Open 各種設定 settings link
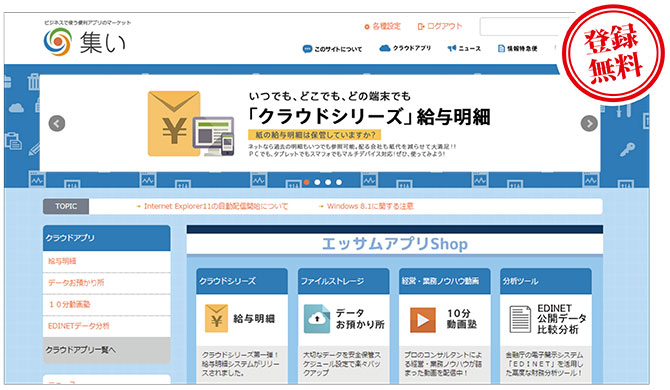 pyautogui.click(x=386, y=26)
